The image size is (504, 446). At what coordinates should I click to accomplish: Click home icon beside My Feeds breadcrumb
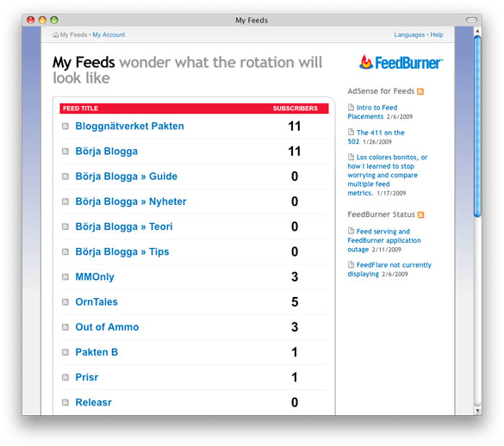[56, 34]
